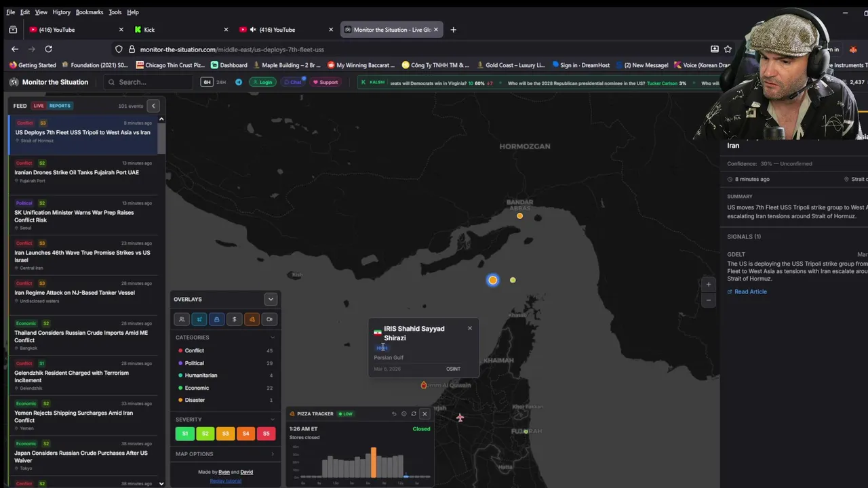
Task: Click the Login button
Action: tap(262, 82)
